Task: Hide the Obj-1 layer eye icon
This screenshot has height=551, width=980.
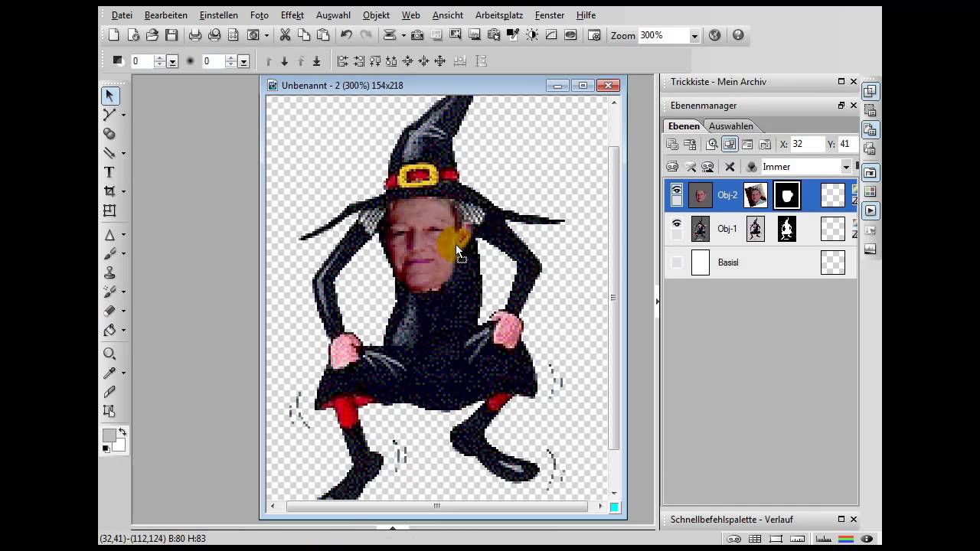Action: click(x=677, y=223)
